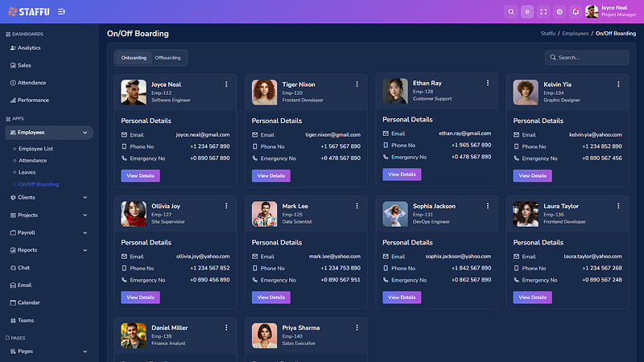This screenshot has width=644, height=362.
Task: Open the header search icon
Action: click(x=511, y=12)
